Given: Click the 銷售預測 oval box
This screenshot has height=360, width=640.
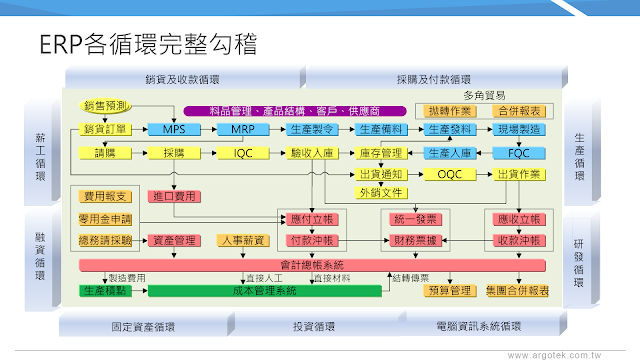Looking at the screenshot, I should pos(105,106).
